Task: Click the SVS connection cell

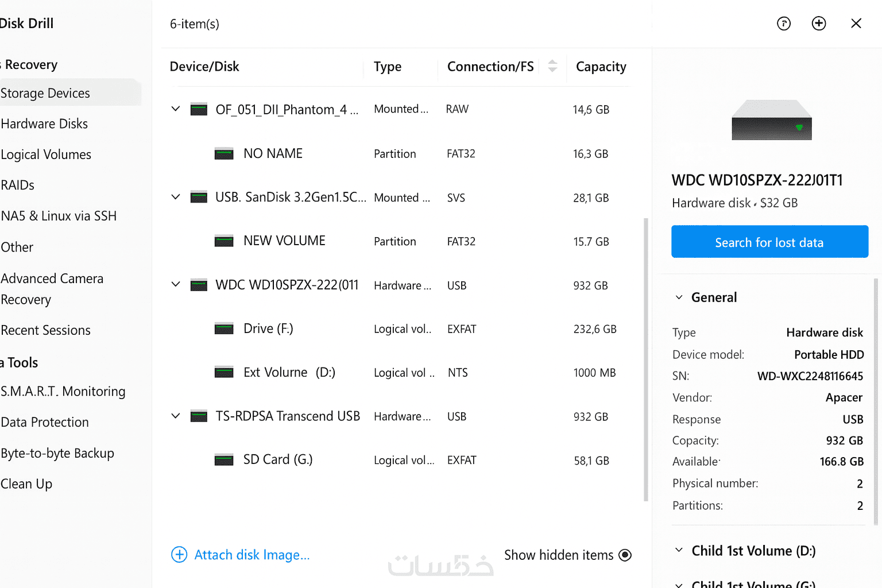Action: 456,198
